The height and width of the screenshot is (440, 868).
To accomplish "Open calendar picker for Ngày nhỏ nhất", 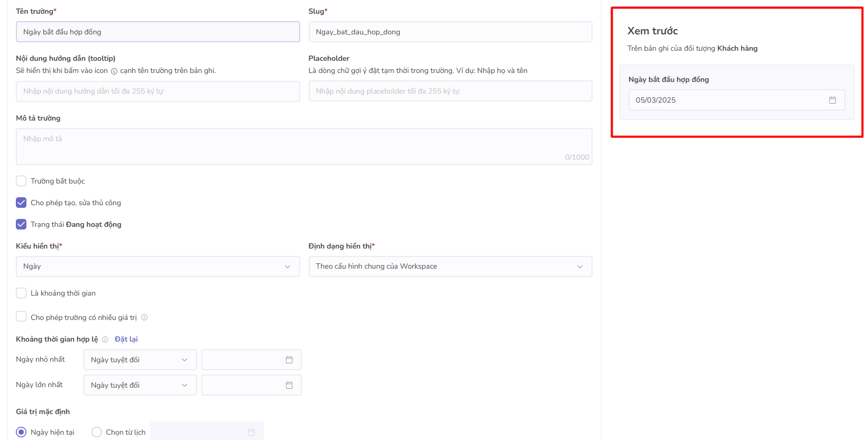I will (x=289, y=360).
